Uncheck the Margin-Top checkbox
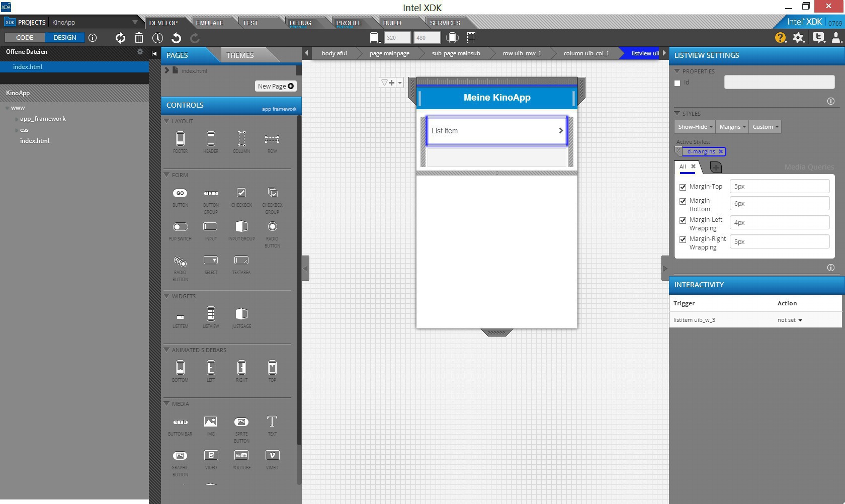This screenshot has width=845, height=504. (x=683, y=187)
